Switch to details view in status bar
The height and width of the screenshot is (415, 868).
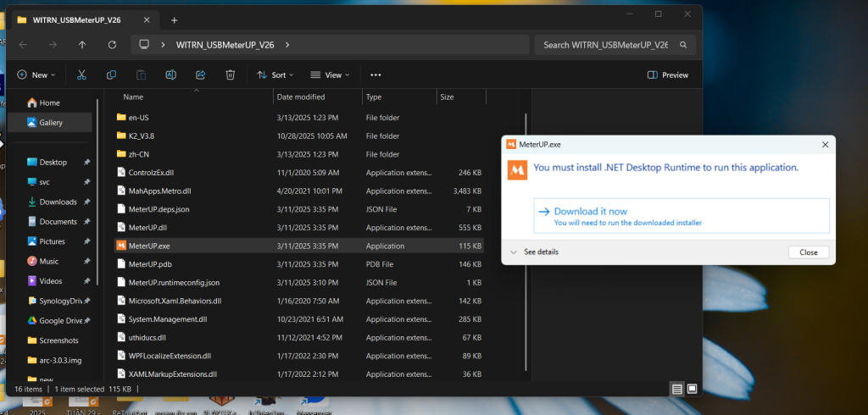pos(676,389)
